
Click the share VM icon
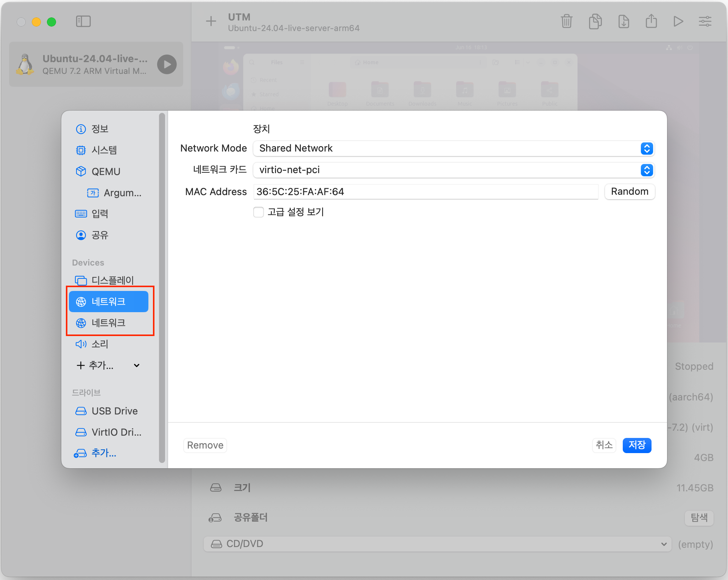tap(651, 22)
